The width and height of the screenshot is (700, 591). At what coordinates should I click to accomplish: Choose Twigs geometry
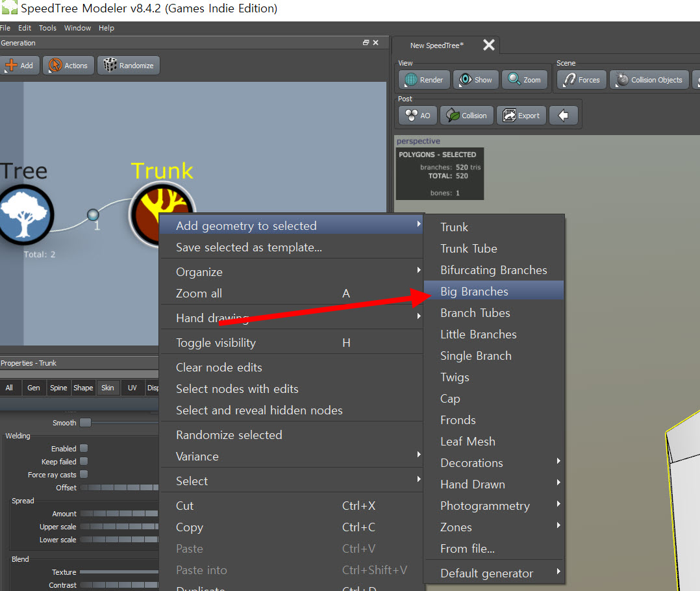click(x=494, y=377)
